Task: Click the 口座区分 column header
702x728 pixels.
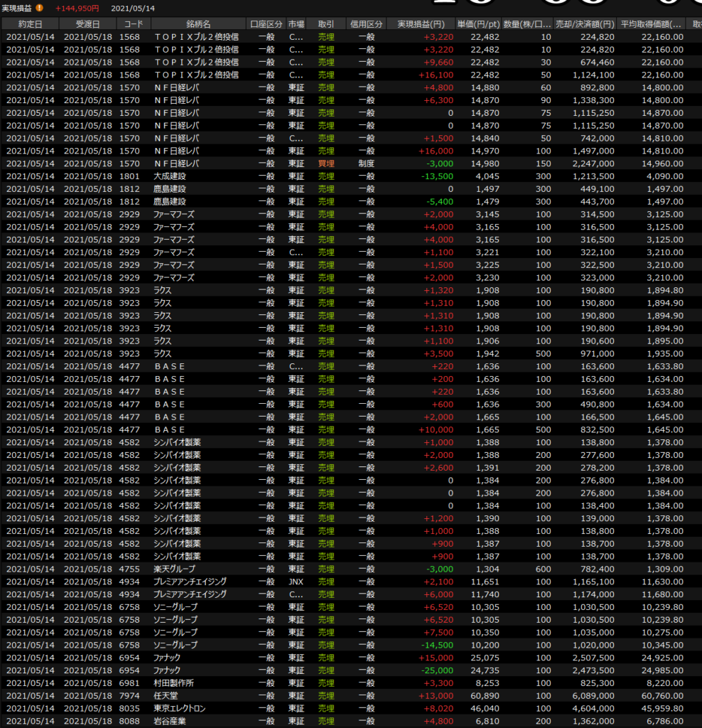Action: click(x=266, y=24)
